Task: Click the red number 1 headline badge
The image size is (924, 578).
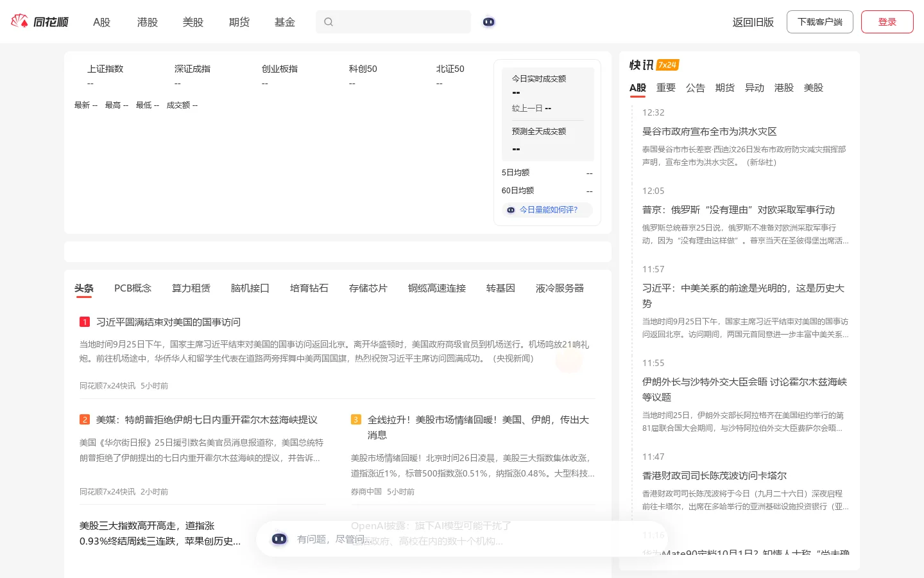Action: click(x=85, y=322)
